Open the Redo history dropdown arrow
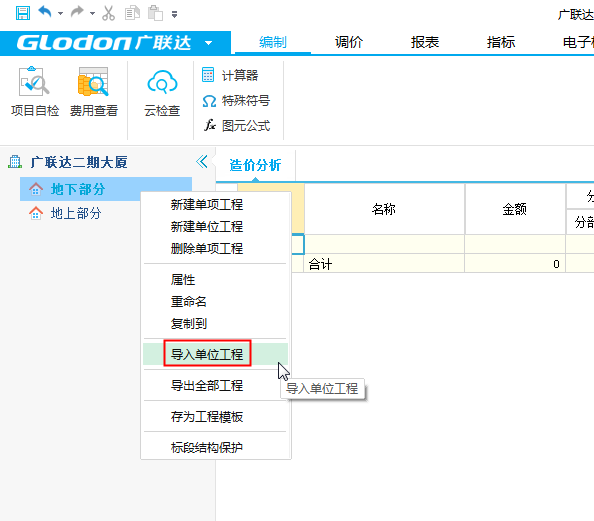594x521 pixels. [92, 14]
